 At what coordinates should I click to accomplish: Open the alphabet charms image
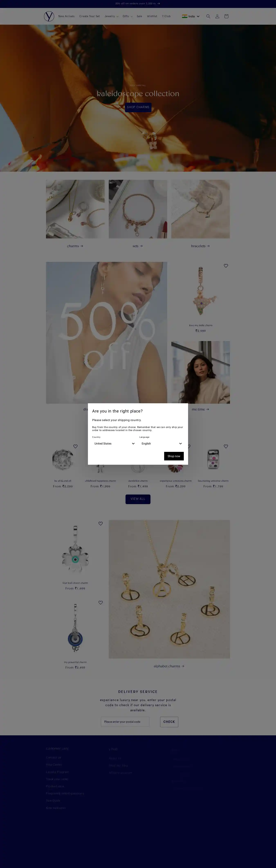(169, 589)
